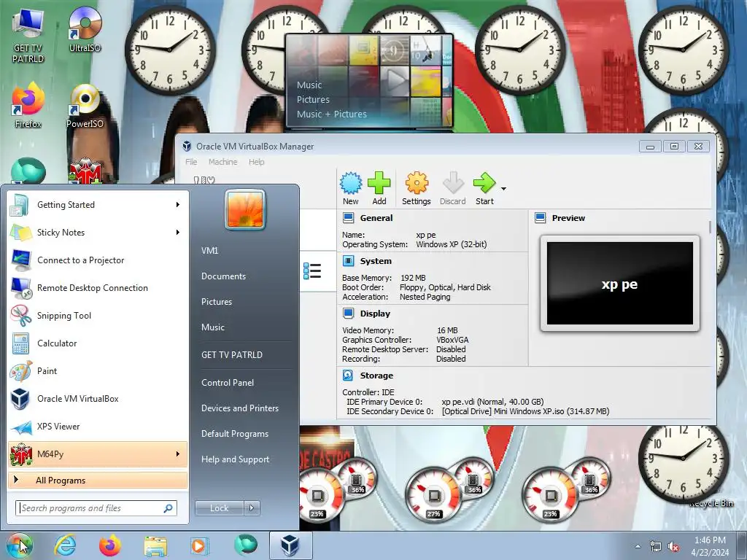
Task: Open Windows Explorer from taskbar
Action: [x=155, y=546]
